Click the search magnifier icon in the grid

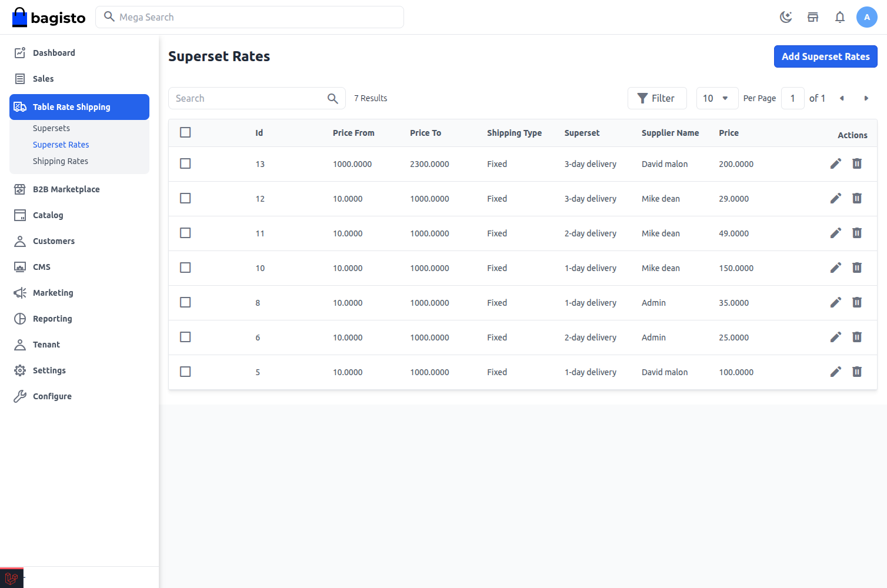[x=332, y=98]
